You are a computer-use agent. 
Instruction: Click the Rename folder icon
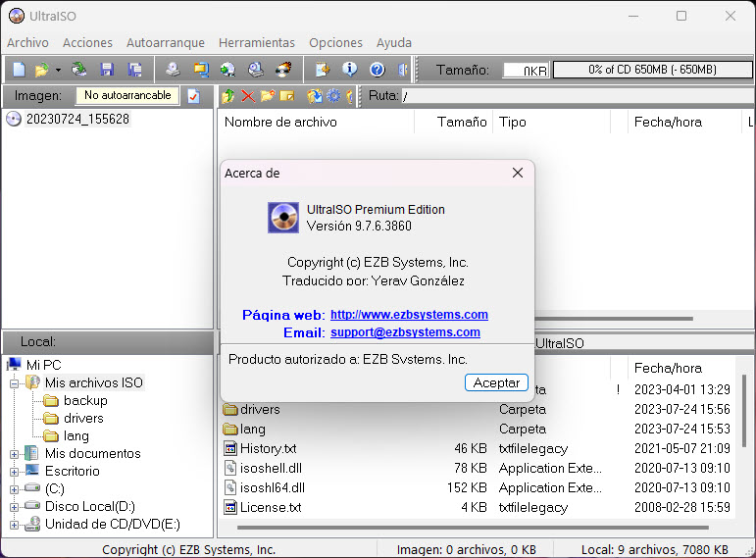point(287,96)
